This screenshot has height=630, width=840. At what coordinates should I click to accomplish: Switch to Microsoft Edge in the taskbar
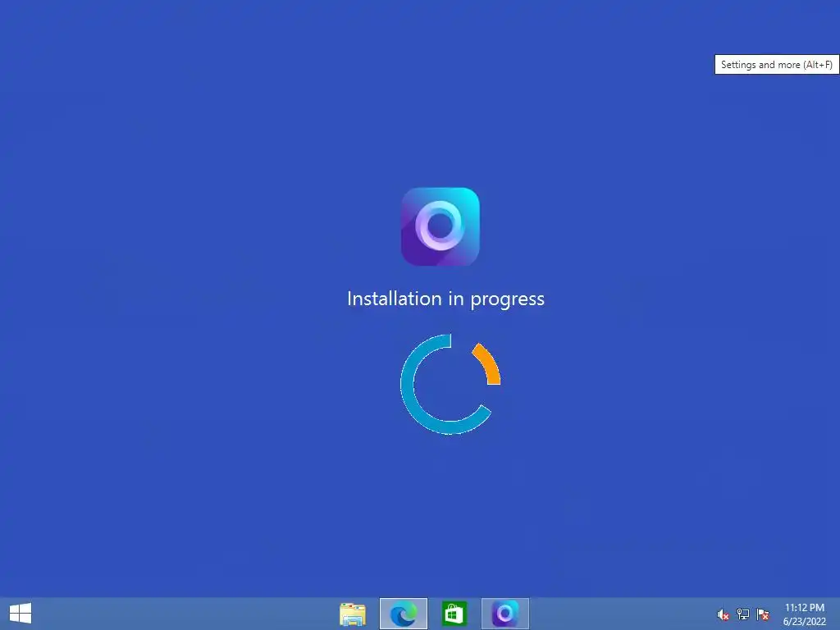coord(404,614)
